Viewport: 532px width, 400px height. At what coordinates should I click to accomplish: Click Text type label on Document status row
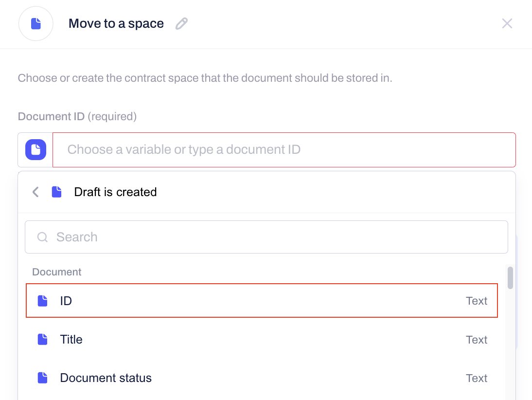[x=477, y=378]
